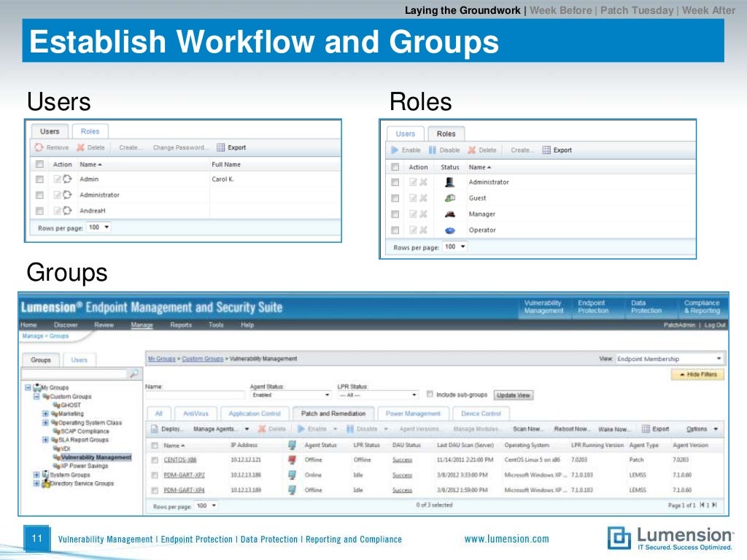
Task: Tick the checkbox for the Guest role
Action: pyautogui.click(x=395, y=198)
